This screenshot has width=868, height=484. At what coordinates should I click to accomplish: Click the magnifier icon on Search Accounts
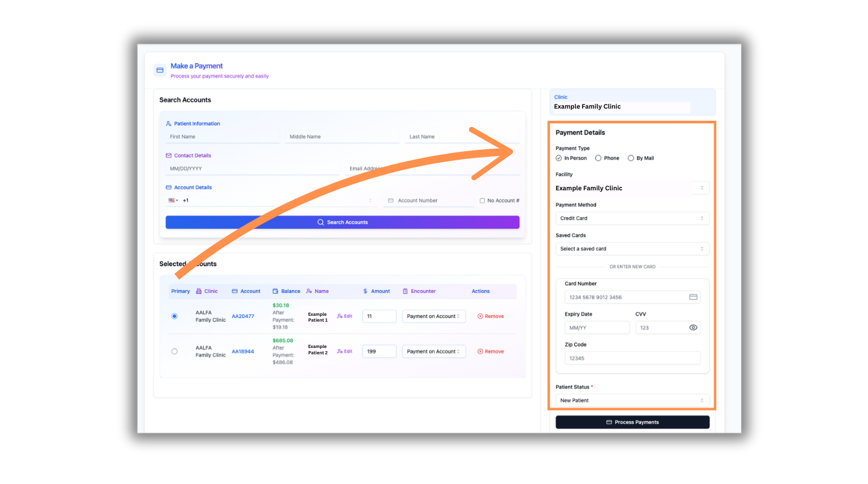pos(320,222)
